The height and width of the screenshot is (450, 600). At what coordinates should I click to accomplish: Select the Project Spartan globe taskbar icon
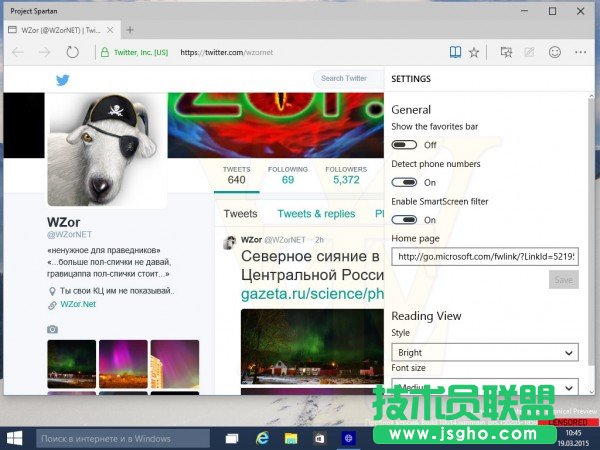point(348,439)
